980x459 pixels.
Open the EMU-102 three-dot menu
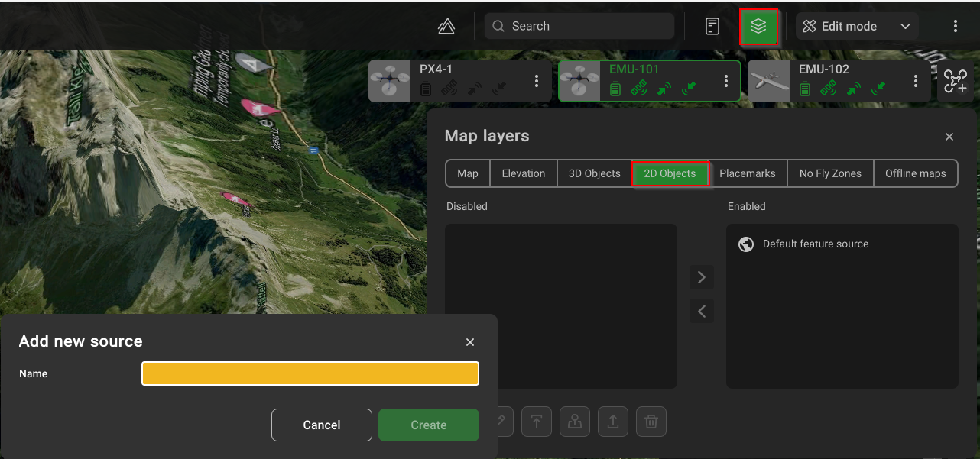916,81
